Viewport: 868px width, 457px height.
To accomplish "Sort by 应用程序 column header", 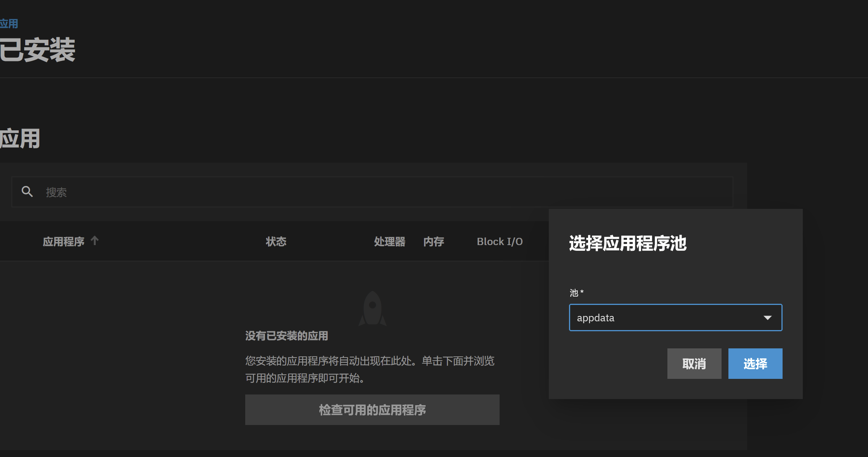I will [63, 242].
